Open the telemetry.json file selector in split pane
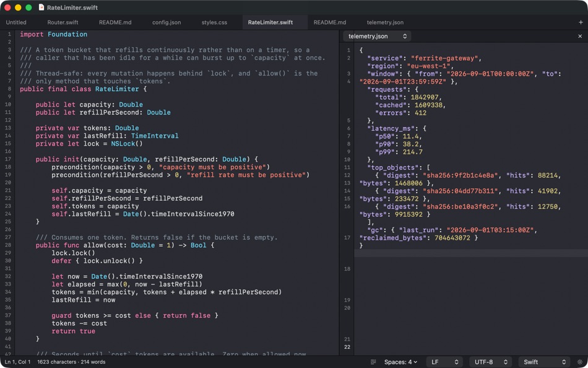Viewport: 588px width, 368px height. click(x=378, y=37)
